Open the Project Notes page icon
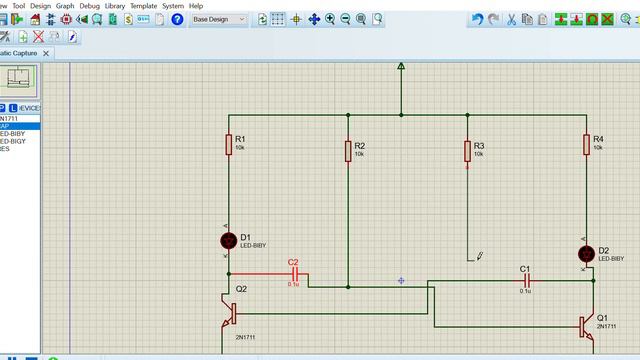Viewport: 640px width, 360px height. point(159,19)
